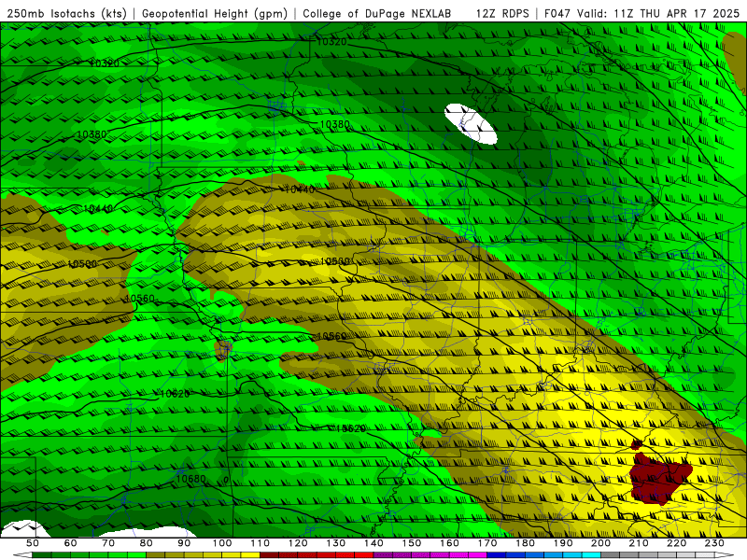Pick the bright magenta swatch just before 170
The image size is (747, 560).
pyautogui.click(x=477, y=555)
